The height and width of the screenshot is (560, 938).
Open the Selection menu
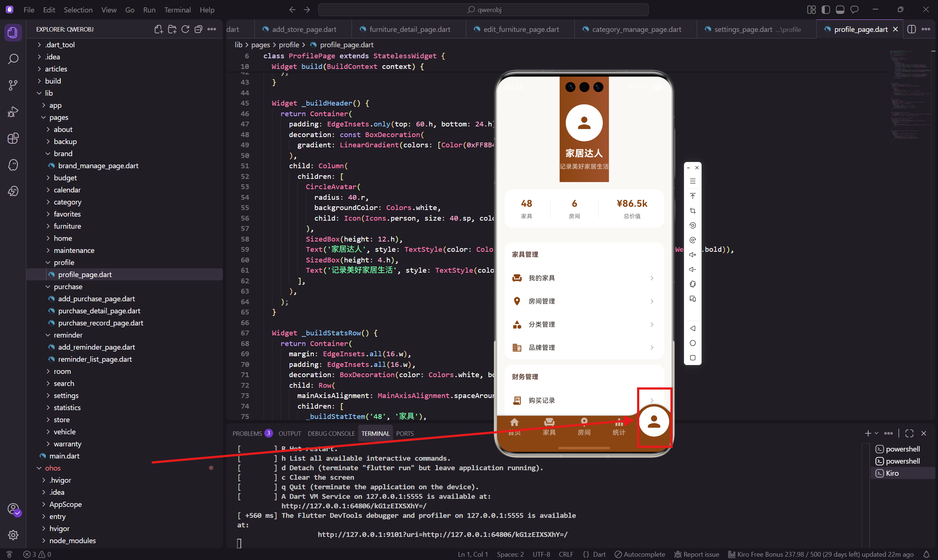pos(78,10)
